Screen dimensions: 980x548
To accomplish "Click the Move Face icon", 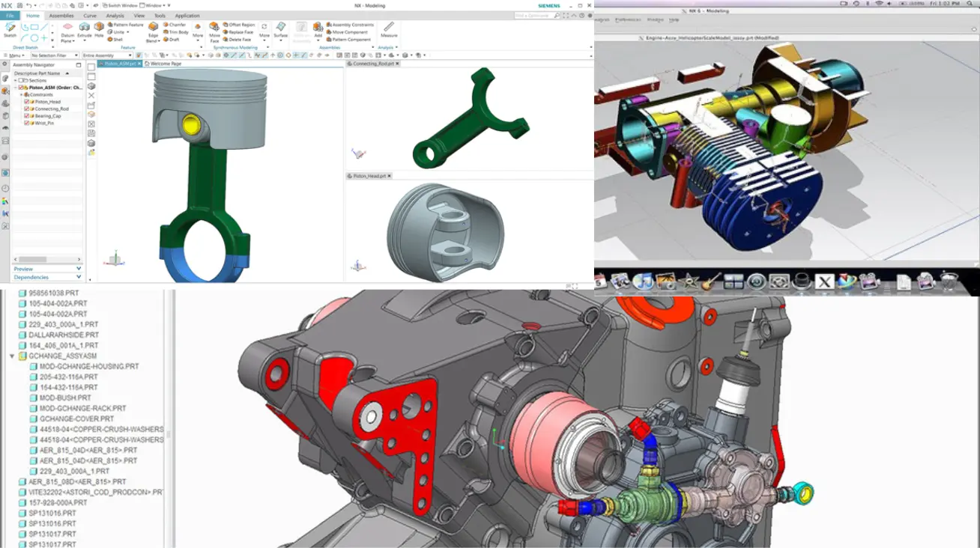I will (x=214, y=31).
